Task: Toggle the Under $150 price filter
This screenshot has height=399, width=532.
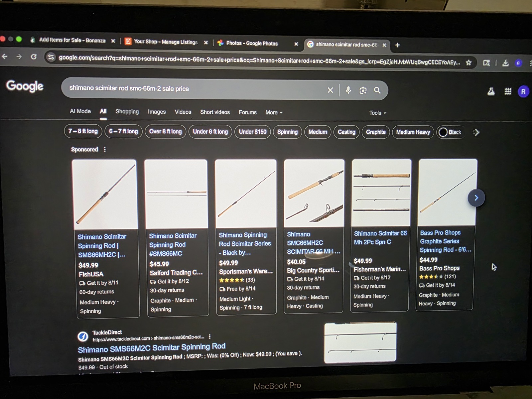Action: 252,132
